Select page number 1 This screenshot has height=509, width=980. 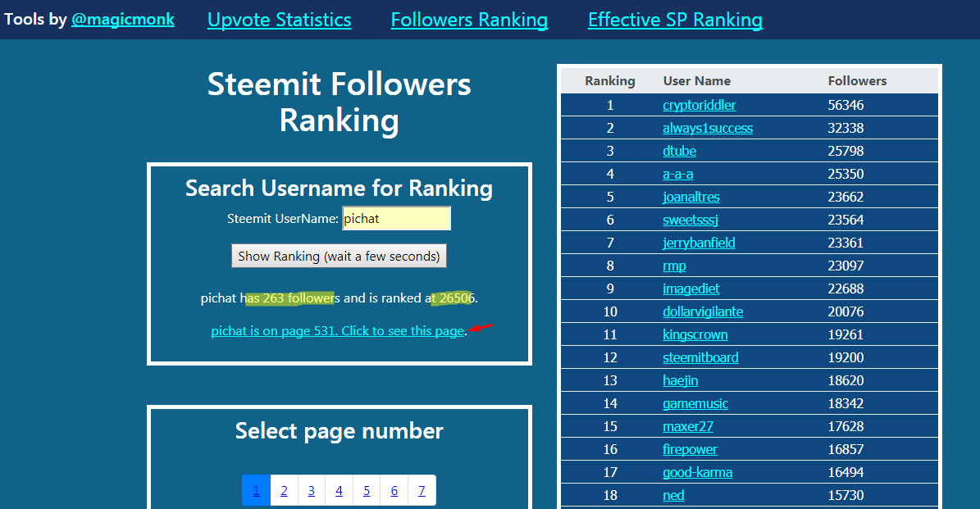pos(256,490)
